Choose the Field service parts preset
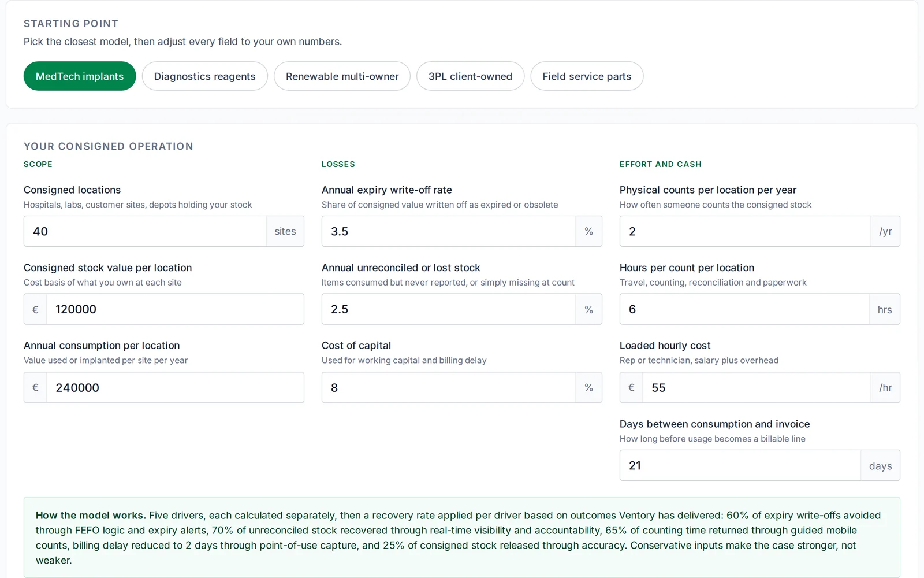This screenshot has width=924, height=578. (587, 76)
